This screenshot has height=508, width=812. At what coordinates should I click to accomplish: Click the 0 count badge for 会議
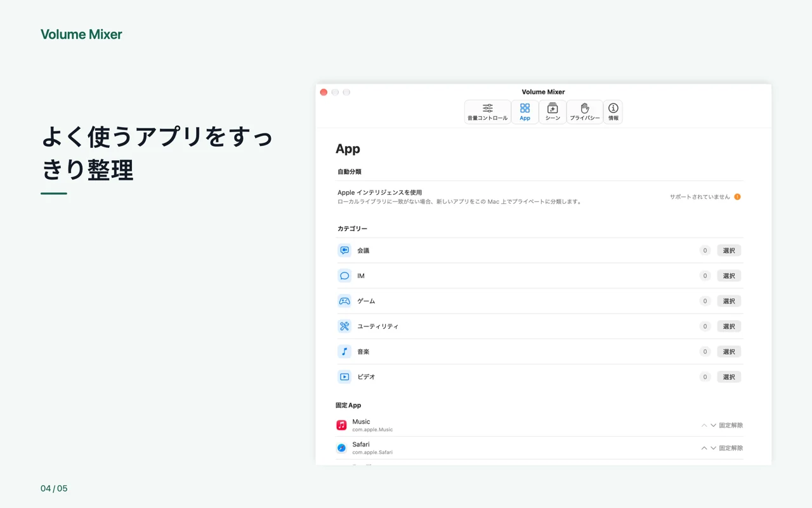pos(704,250)
